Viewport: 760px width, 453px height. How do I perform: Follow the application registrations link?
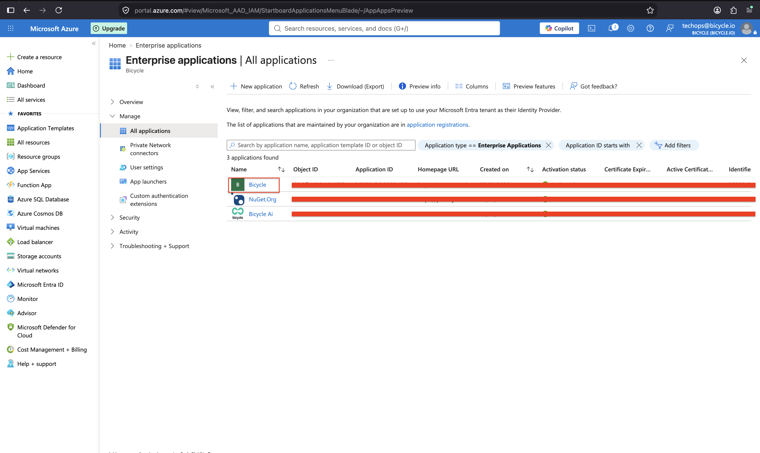(x=438, y=125)
